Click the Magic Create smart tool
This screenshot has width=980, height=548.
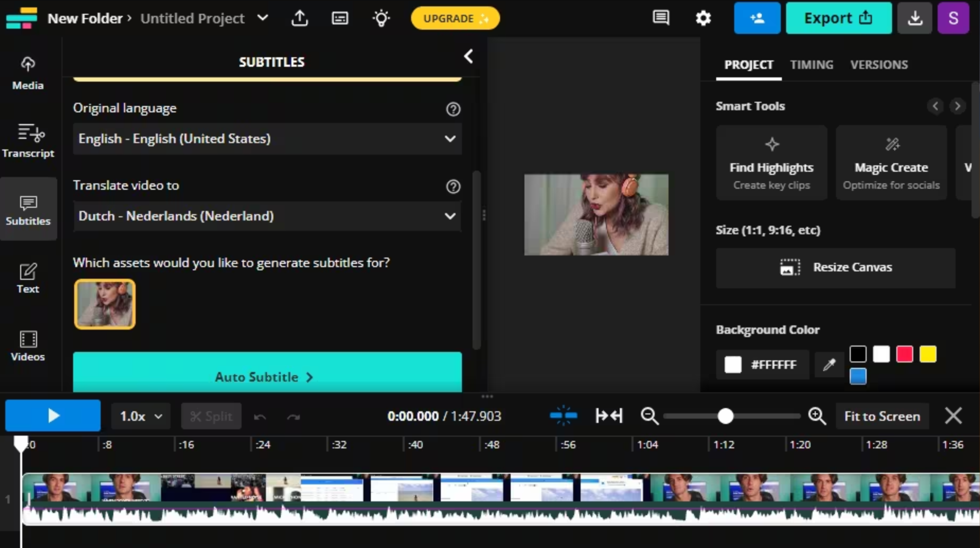click(891, 162)
